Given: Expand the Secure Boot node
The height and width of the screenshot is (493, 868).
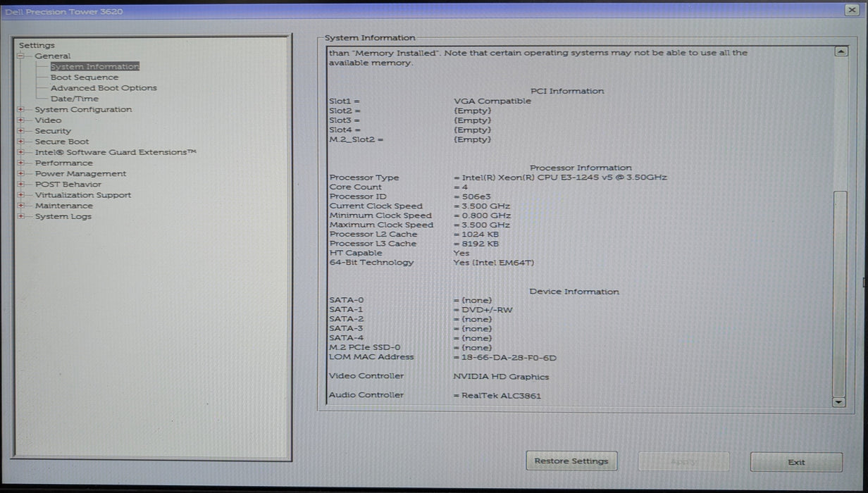Looking at the screenshot, I should pyautogui.click(x=20, y=142).
